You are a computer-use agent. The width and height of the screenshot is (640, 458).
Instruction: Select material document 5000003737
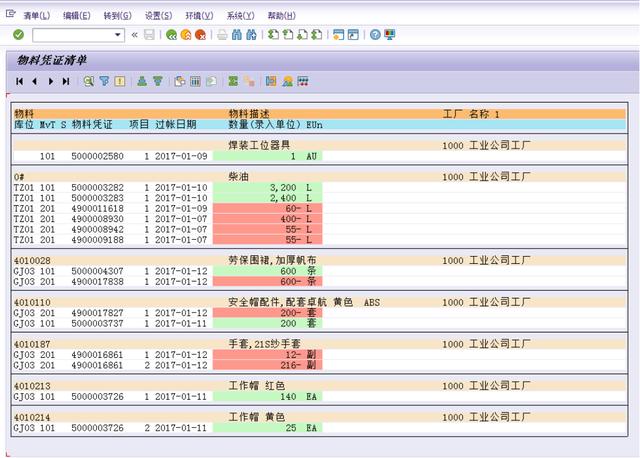(98, 323)
